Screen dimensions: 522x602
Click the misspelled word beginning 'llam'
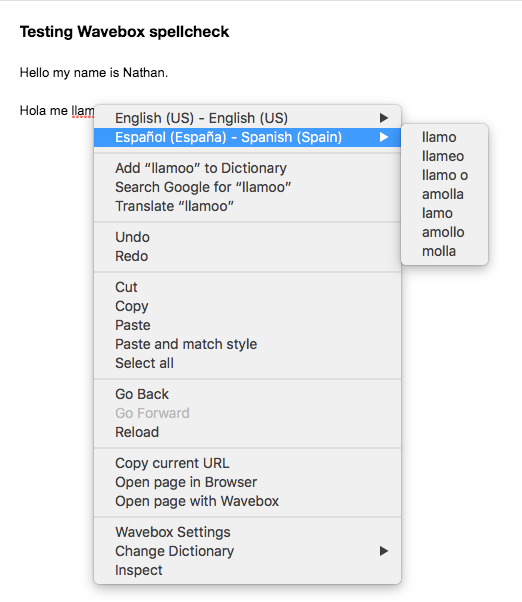(83, 111)
